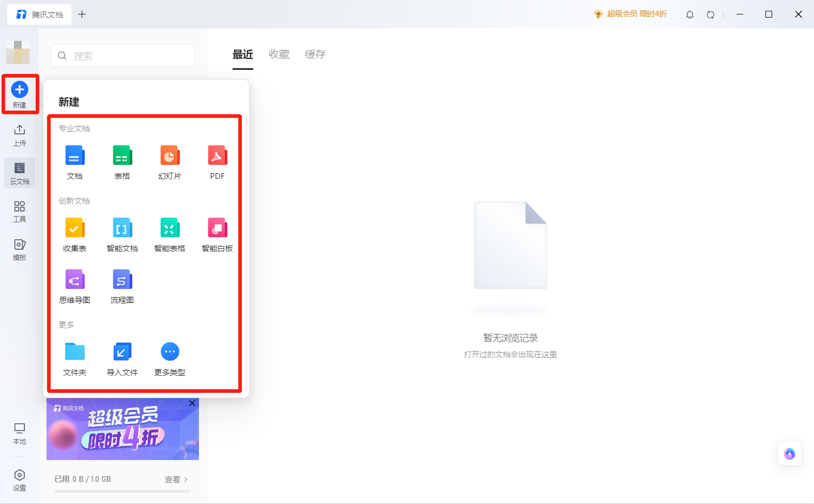Open the 上传 upload option
This screenshot has width=814, height=504.
[x=20, y=135]
